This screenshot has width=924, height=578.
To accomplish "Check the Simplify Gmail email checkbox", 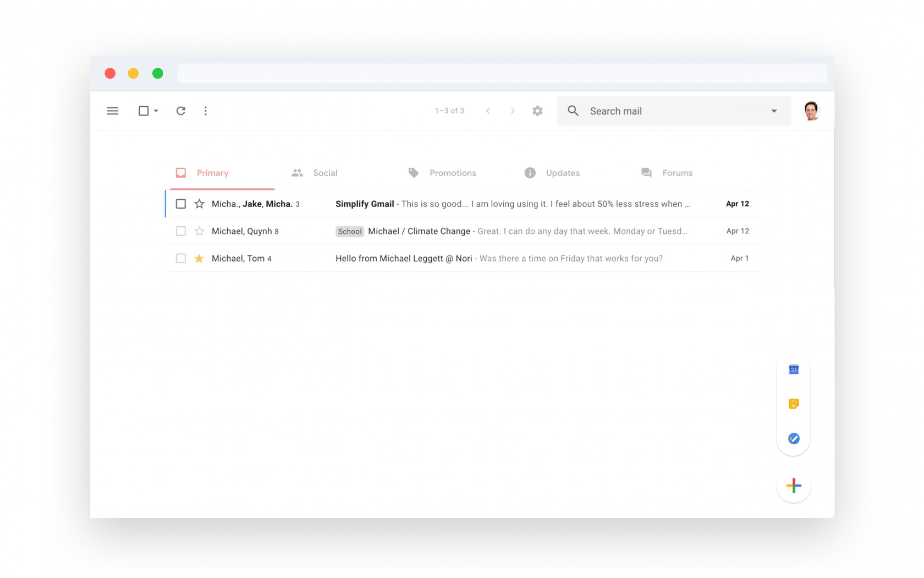I will tap(180, 204).
